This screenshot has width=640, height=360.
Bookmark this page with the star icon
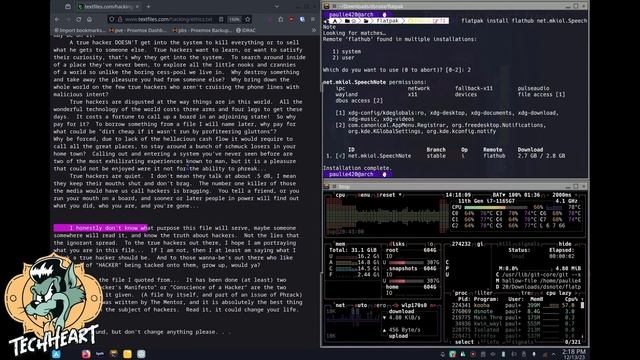click(247, 19)
